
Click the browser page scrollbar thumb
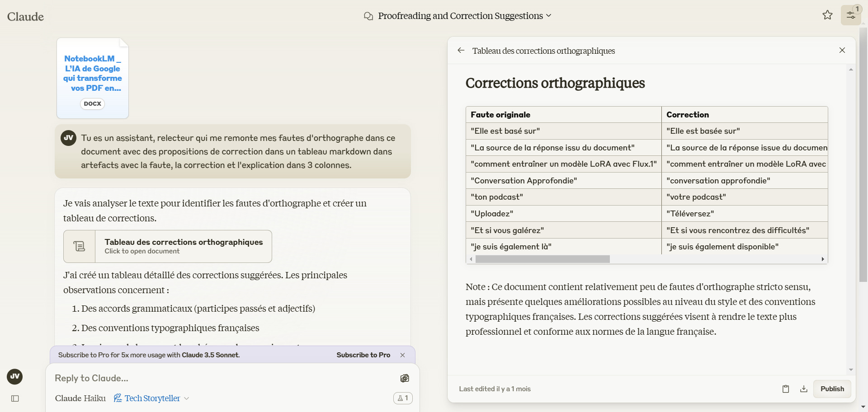(863, 154)
